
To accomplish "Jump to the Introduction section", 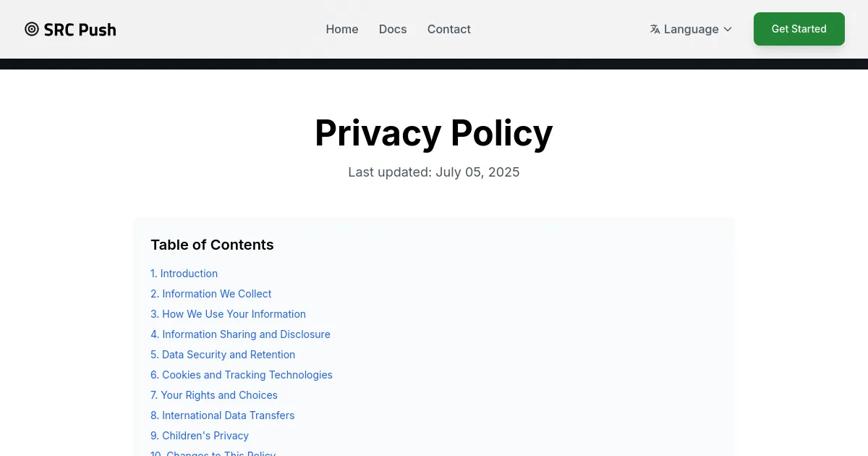I will (184, 274).
